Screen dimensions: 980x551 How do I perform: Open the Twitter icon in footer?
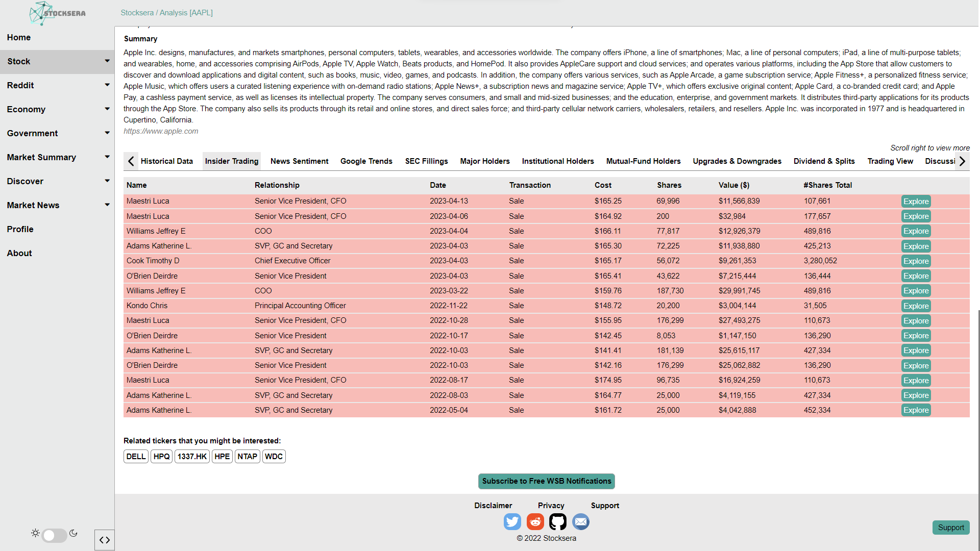(512, 521)
